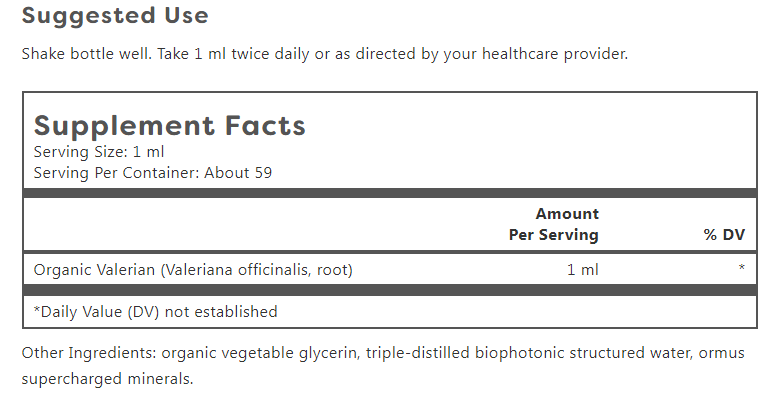The image size is (778, 399).
Task: Click the Daily Value not established footnote
Action: pos(155,312)
